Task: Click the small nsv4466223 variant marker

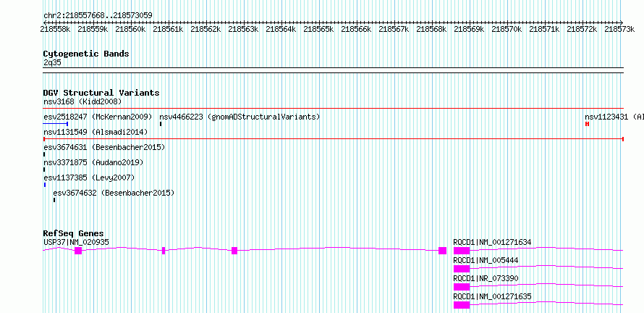Action: pyautogui.click(x=161, y=124)
